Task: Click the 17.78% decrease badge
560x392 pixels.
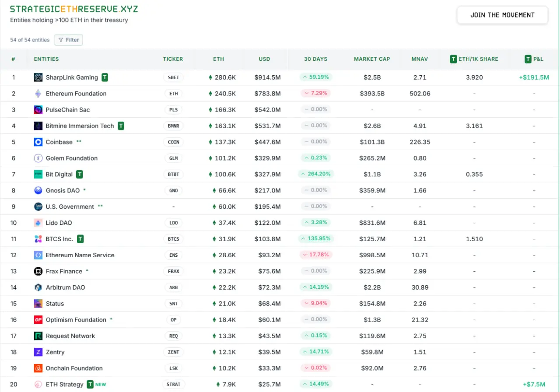Action: click(315, 255)
